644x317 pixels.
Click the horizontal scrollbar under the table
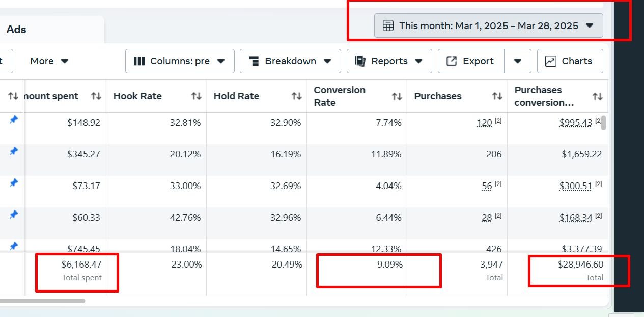click(x=42, y=301)
